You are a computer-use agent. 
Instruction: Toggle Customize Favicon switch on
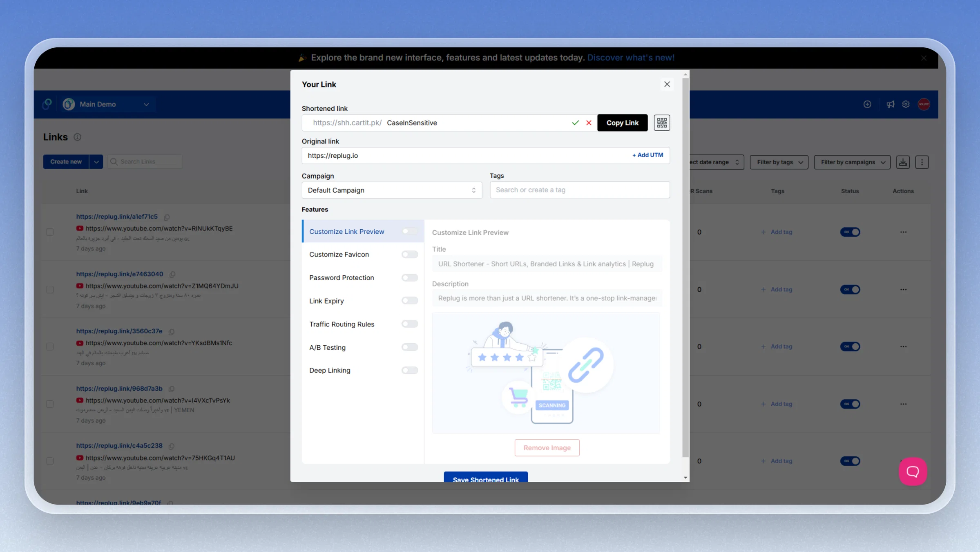coord(409,254)
